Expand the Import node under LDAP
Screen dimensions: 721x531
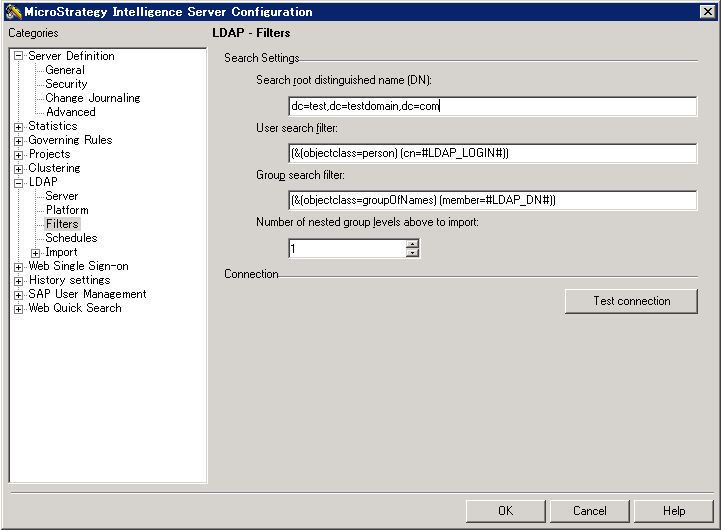tap(36, 253)
